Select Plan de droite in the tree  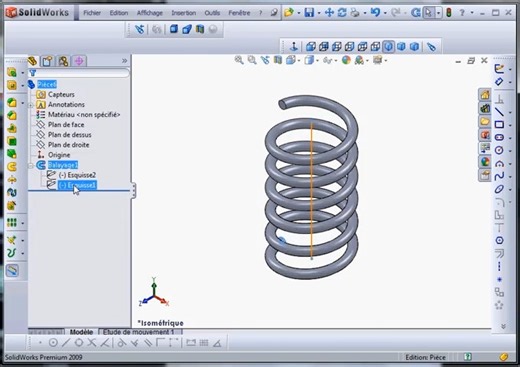[x=69, y=145]
